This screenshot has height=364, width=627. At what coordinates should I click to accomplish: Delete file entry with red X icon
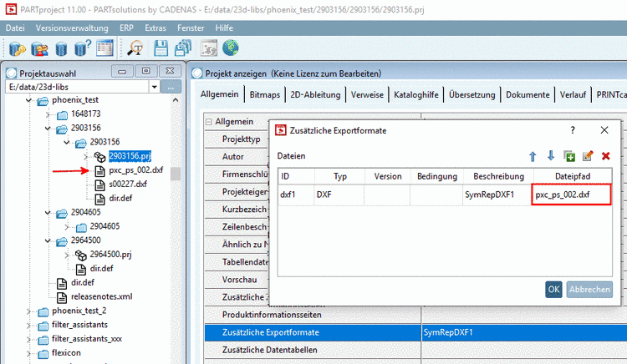[x=606, y=156]
